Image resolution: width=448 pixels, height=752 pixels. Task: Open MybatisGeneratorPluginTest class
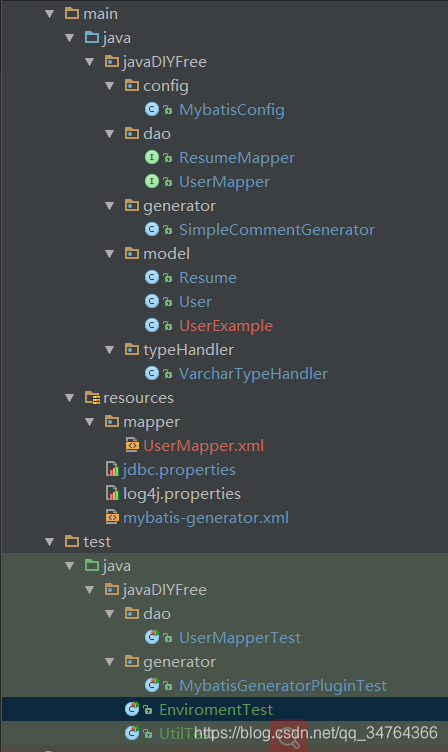[283, 686]
